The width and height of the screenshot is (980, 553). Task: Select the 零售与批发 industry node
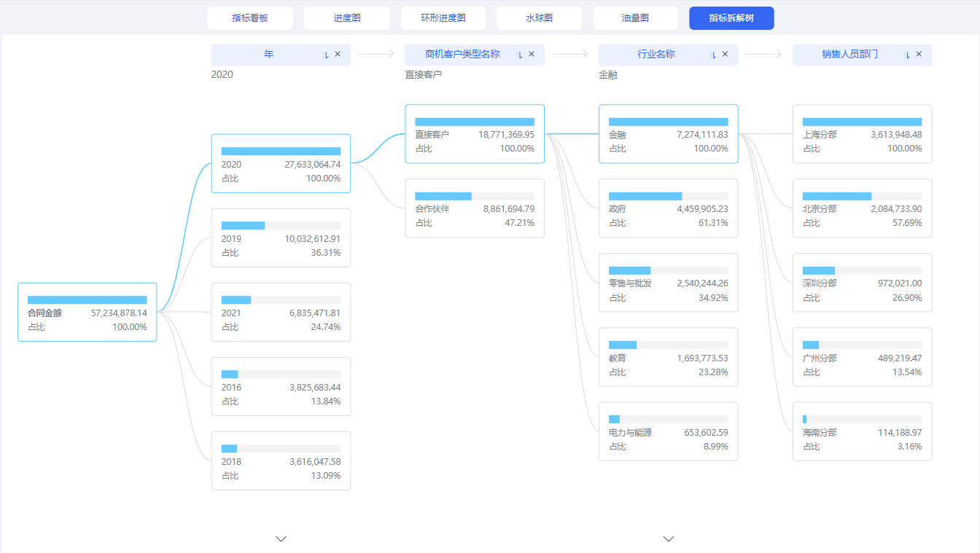tap(669, 283)
